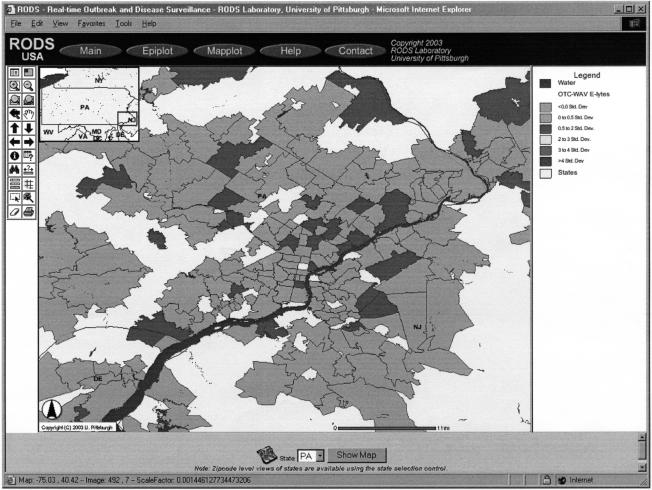The image size is (652, 490).
Task: Click the RODS Help navigation button
Action: pyautogui.click(x=290, y=51)
